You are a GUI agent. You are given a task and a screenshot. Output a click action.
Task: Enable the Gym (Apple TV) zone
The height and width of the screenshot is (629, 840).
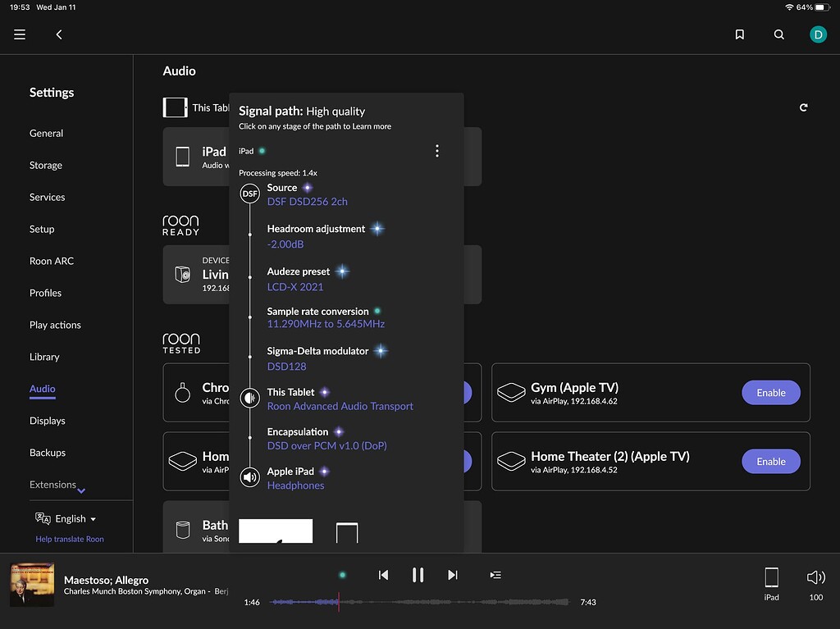point(770,393)
